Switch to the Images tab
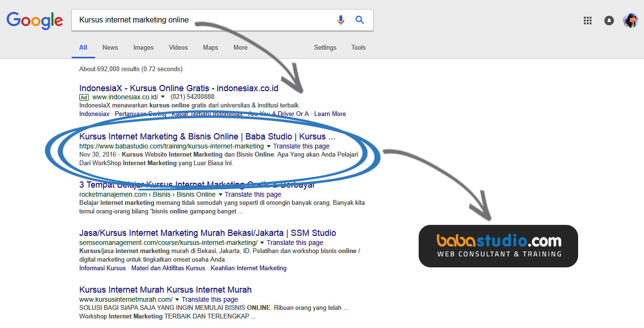Viewport: 644px width, 328px height. pos(143,47)
